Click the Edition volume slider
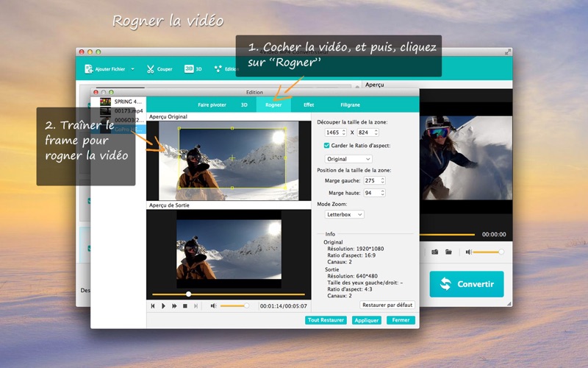The image size is (588, 368). pyautogui.click(x=234, y=306)
